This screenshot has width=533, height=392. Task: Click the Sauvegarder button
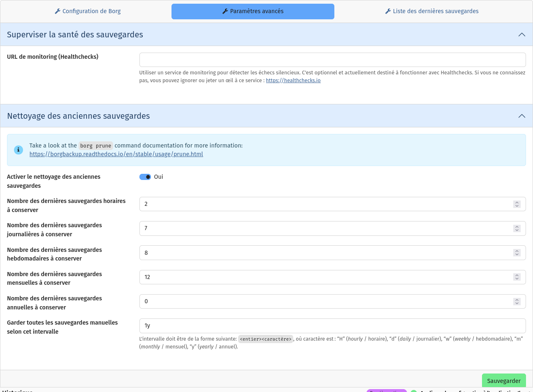[504, 380]
